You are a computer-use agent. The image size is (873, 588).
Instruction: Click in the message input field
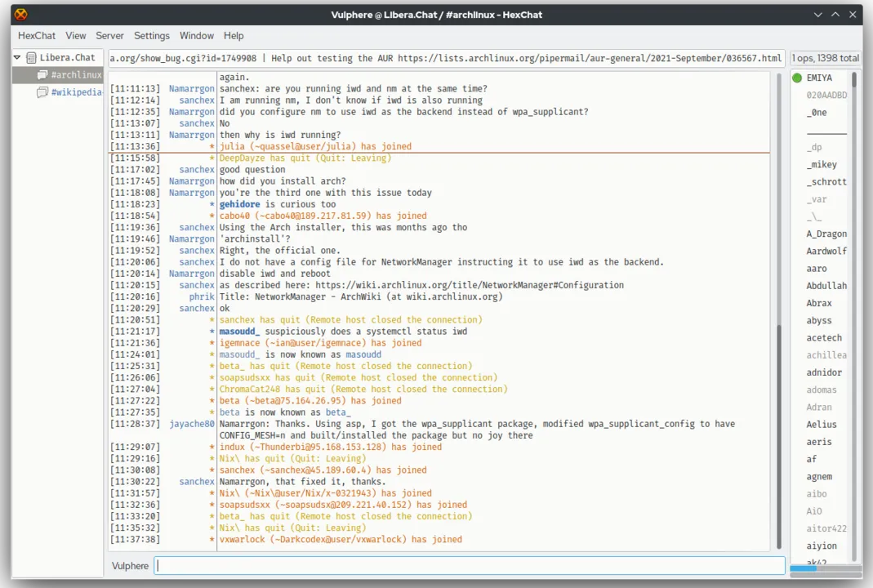point(465,565)
